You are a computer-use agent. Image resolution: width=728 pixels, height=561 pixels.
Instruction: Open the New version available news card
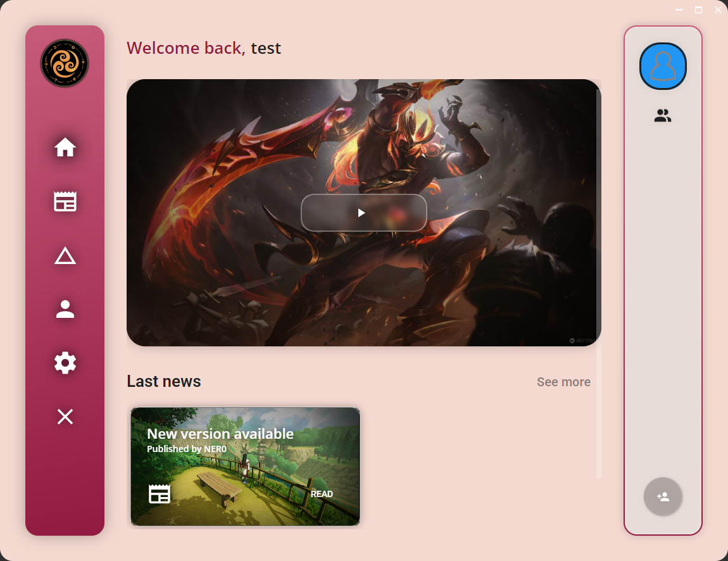pos(245,466)
